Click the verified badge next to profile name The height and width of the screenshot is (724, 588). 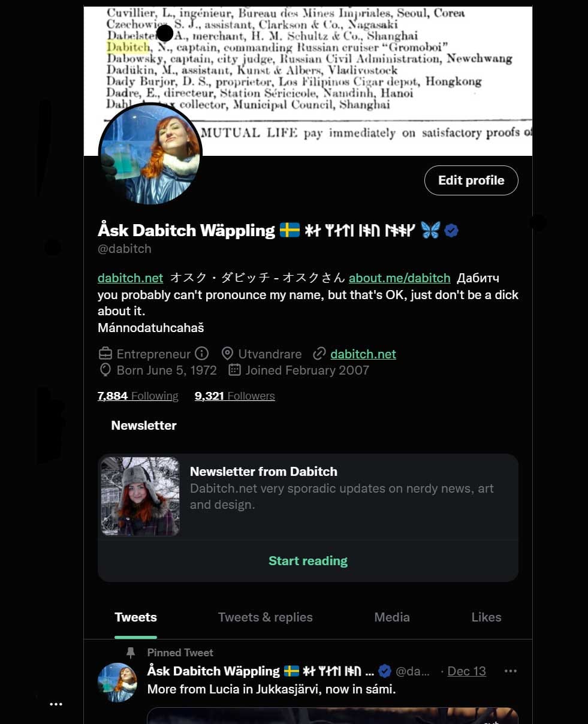point(451,230)
